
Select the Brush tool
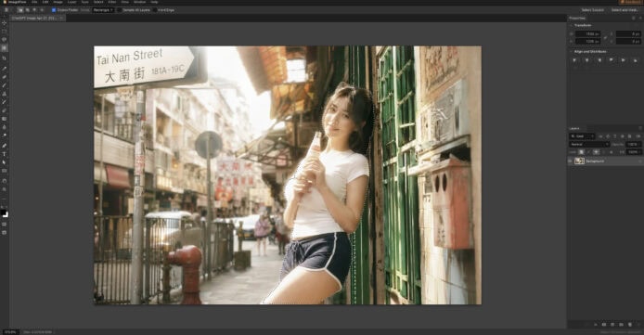4,85
